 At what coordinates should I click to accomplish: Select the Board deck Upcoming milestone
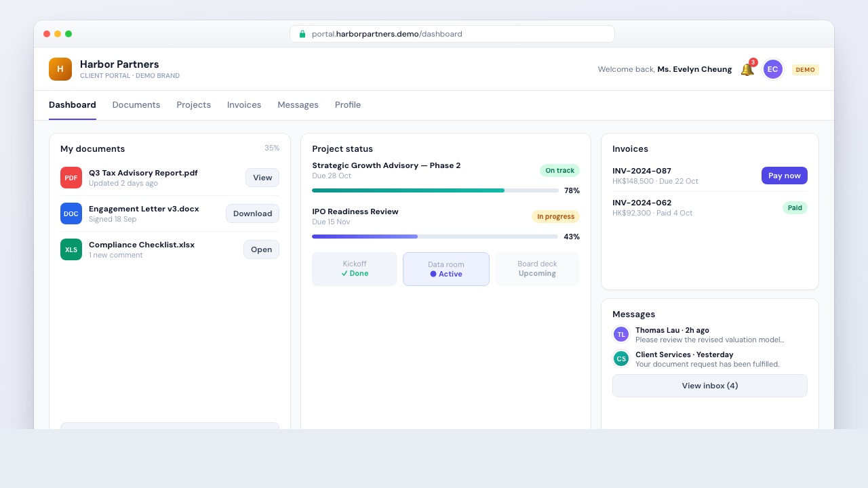tap(537, 269)
